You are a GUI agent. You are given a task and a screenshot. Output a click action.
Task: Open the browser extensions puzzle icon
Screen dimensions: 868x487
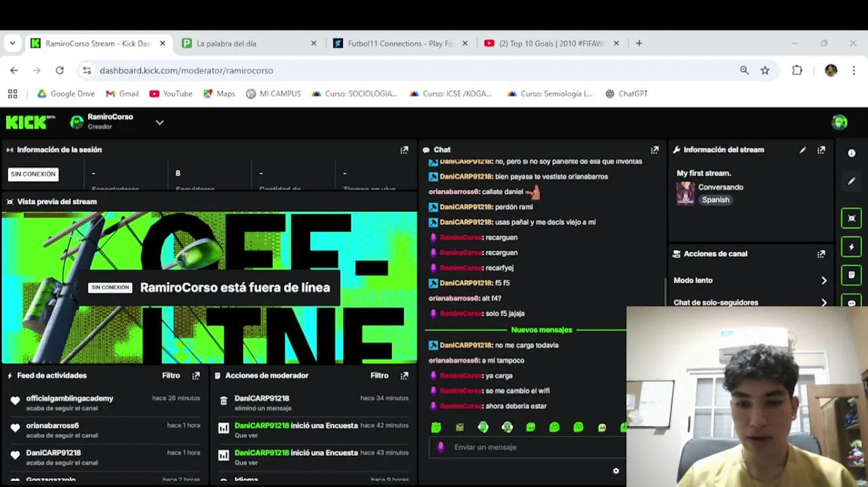797,70
